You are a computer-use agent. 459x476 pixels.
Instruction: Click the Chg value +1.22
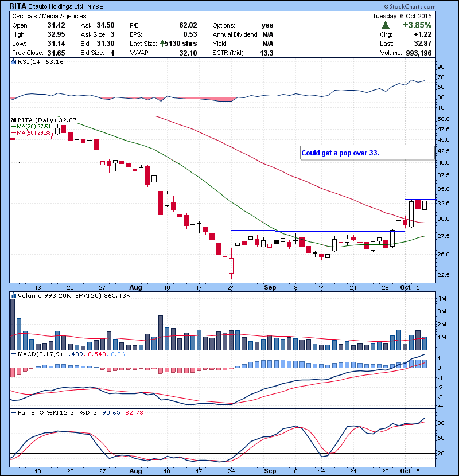423,34
